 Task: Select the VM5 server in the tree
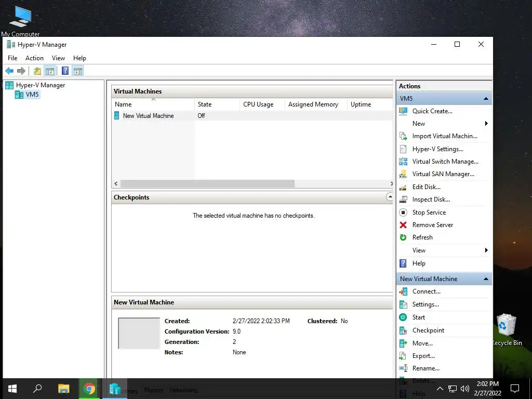pos(32,95)
